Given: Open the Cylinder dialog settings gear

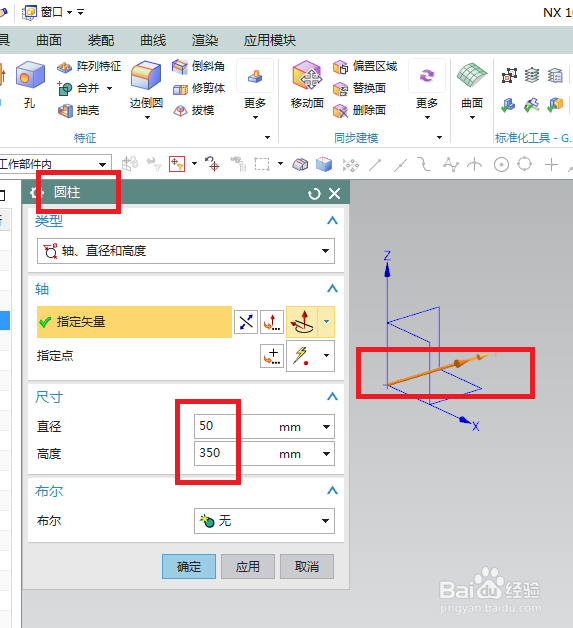Looking at the screenshot, I should 37,193.
